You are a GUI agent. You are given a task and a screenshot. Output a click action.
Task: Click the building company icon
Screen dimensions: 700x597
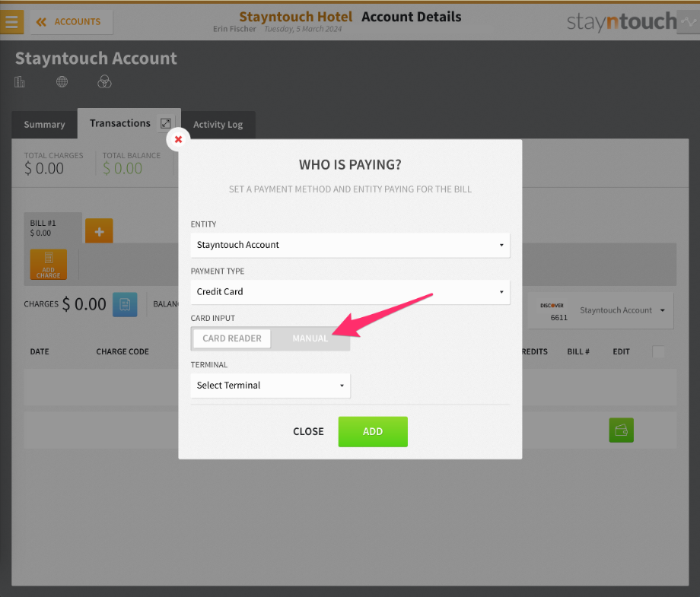20,81
